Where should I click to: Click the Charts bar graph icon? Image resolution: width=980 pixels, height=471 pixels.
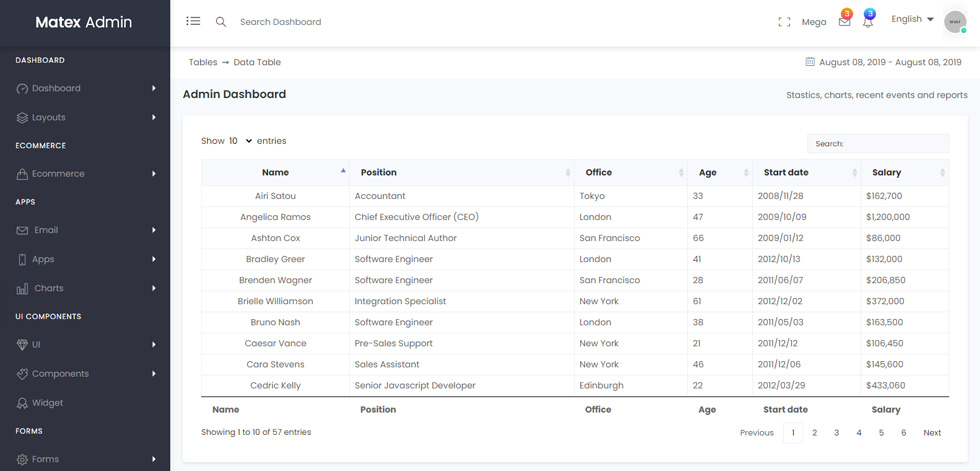click(22, 289)
